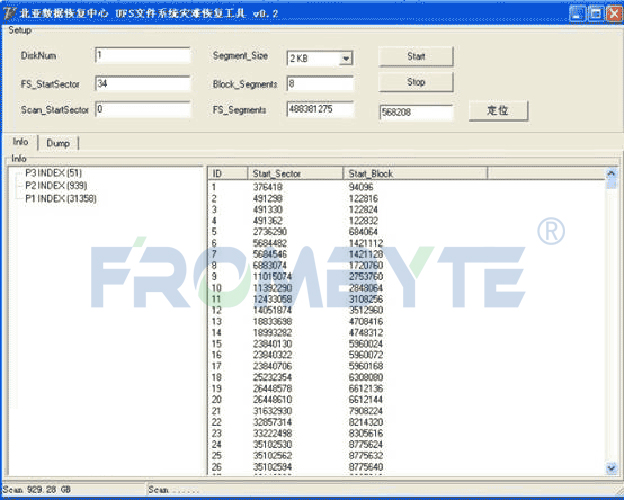Click the Start_Block column header
Image resolution: width=624 pixels, height=500 pixels.
tap(415, 174)
